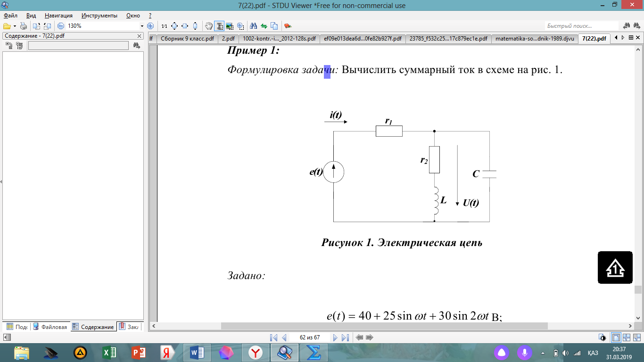Select the Hand pan tool
Viewport: 644px width, 362px height.
pyautogui.click(x=209, y=26)
